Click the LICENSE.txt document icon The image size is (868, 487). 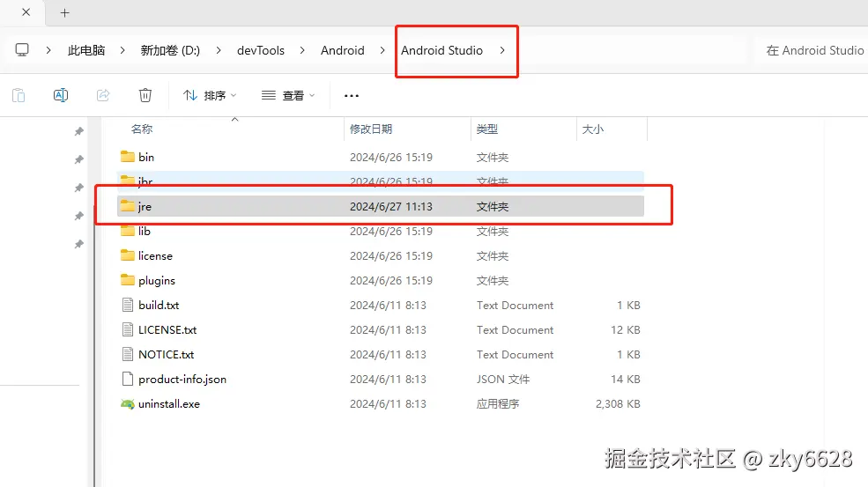click(127, 330)
